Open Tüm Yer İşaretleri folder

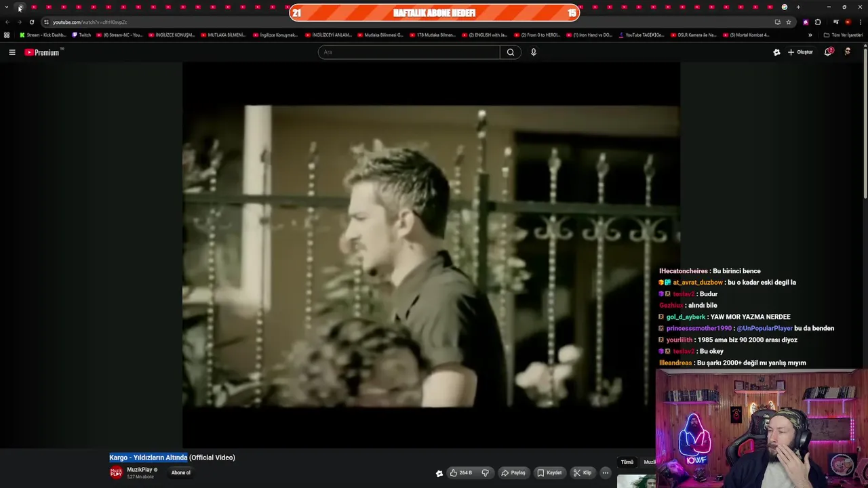click(x=843, y=35)
